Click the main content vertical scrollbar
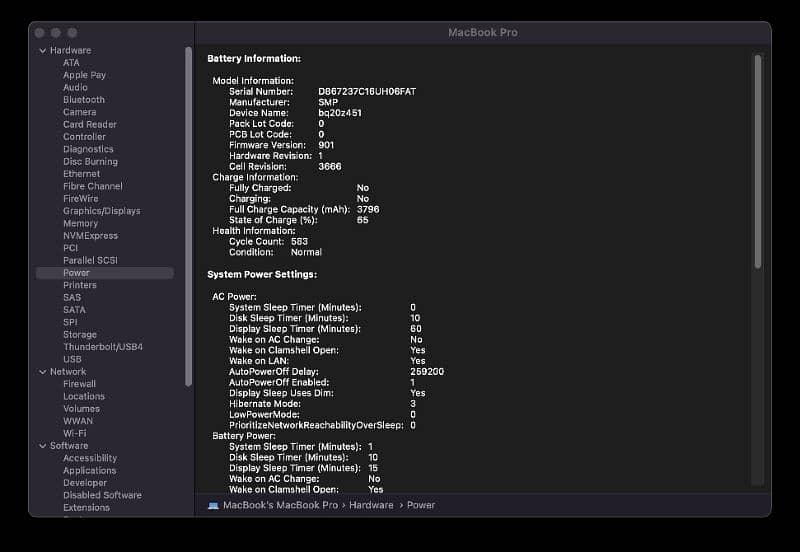 coord(757,160)
